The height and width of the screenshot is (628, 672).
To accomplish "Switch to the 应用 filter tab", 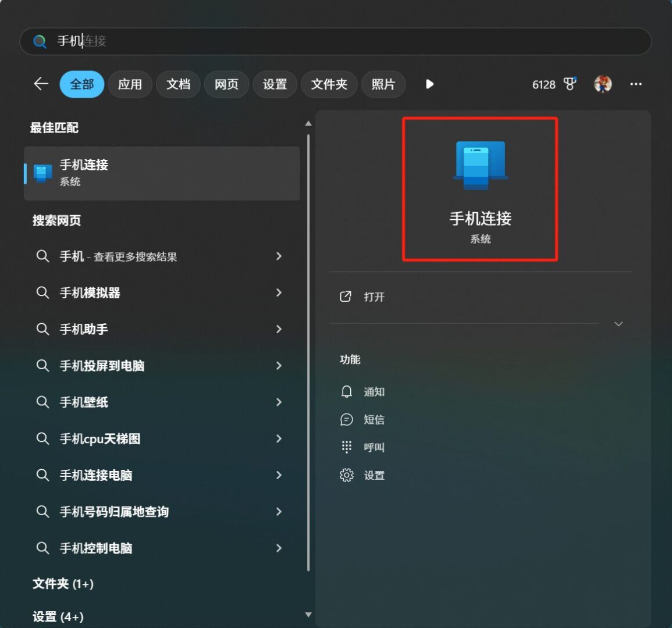I will point(130,84).
